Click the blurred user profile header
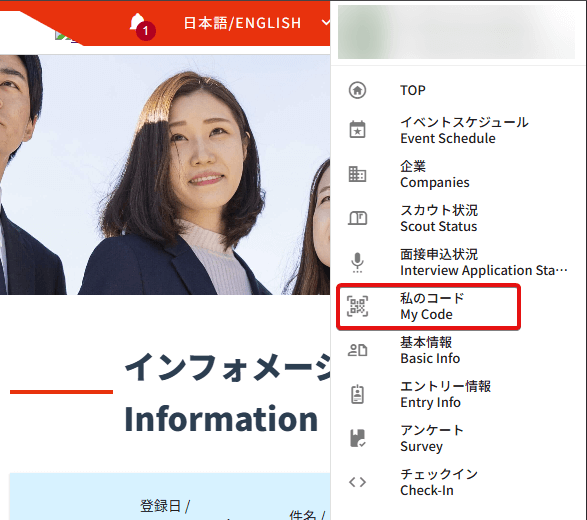The width and height of the screenshot is (587, 520). pos(456,32)
